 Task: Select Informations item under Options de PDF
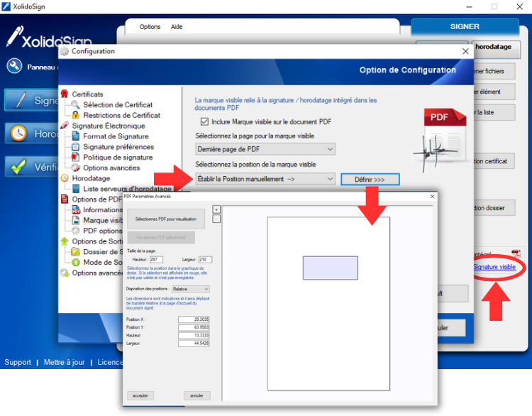coord(103,209)
